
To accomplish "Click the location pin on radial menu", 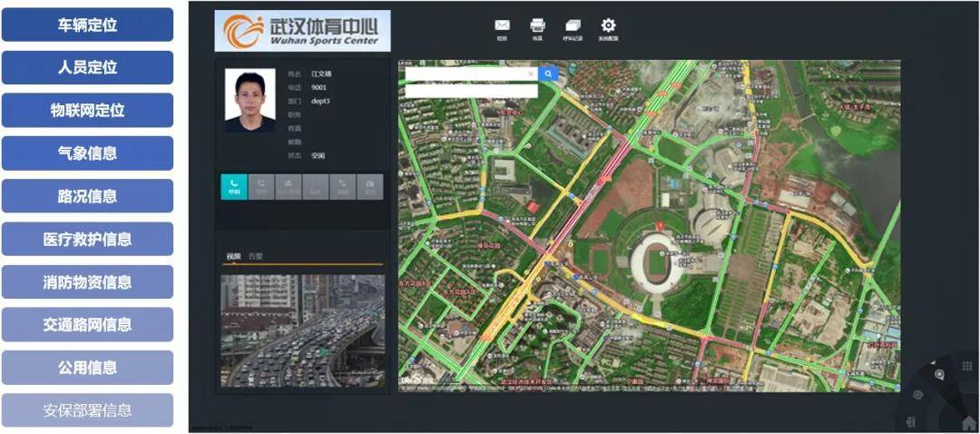I will point(939,374).
